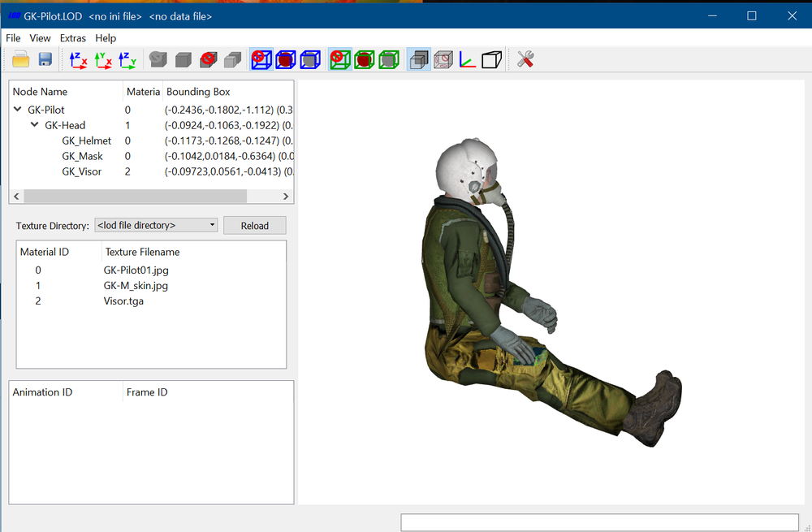Toggle green wireframe cube with prohibition sign
The width and height of the screenshot is (812, 532).
click(340, 59)
